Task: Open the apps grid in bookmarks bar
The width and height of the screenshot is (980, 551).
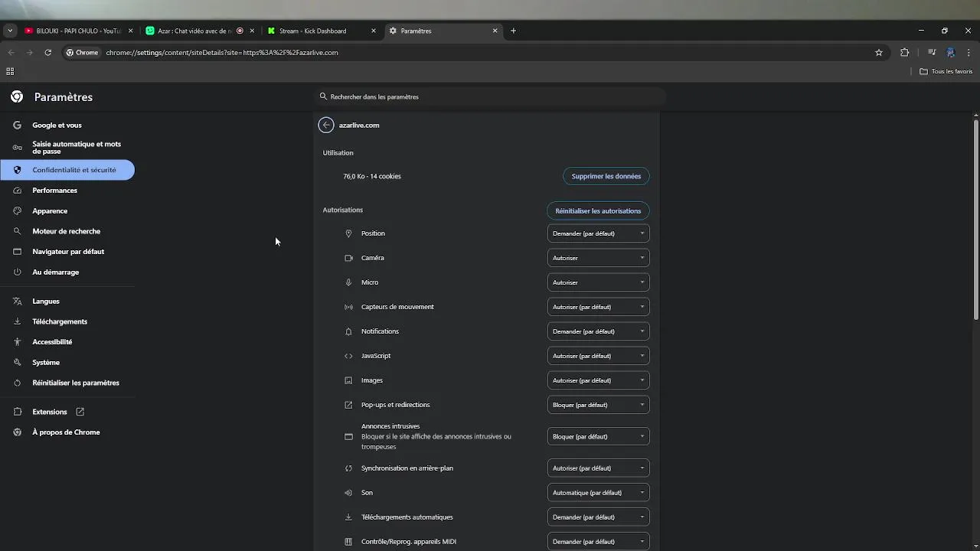Action: [x=10, y=71]
